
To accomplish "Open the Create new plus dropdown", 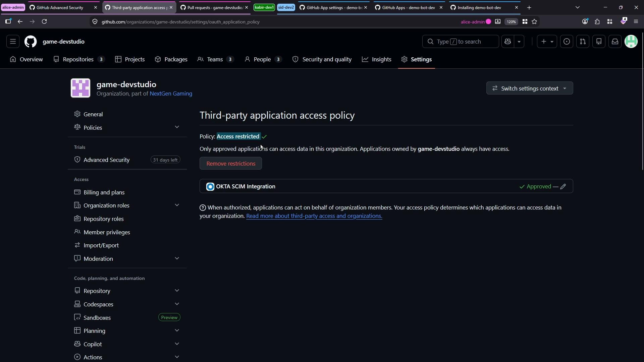I will coord(547,42).
